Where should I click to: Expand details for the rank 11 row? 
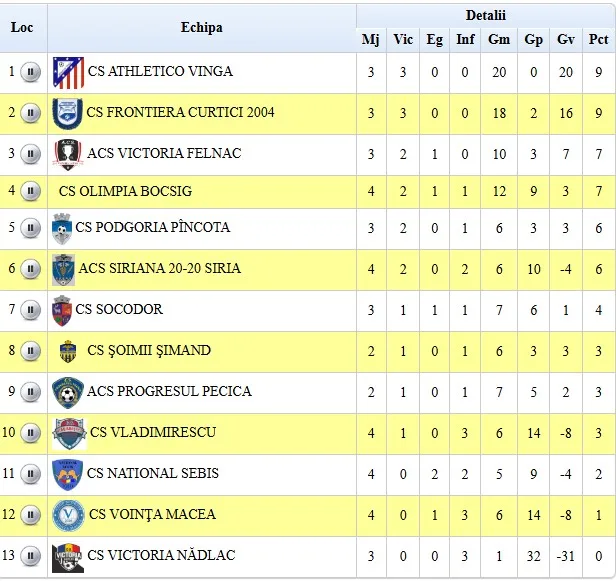coord(31,474)
